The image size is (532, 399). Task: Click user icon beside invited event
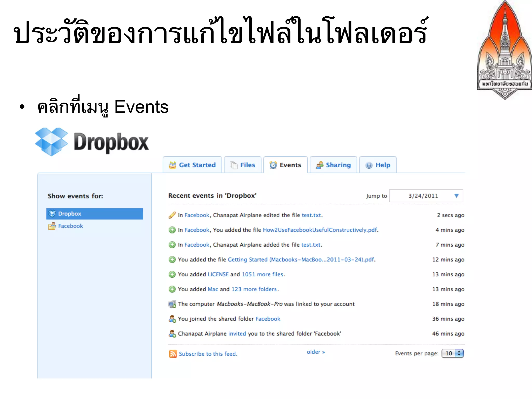pyautogui.click(x=172, y=334)
